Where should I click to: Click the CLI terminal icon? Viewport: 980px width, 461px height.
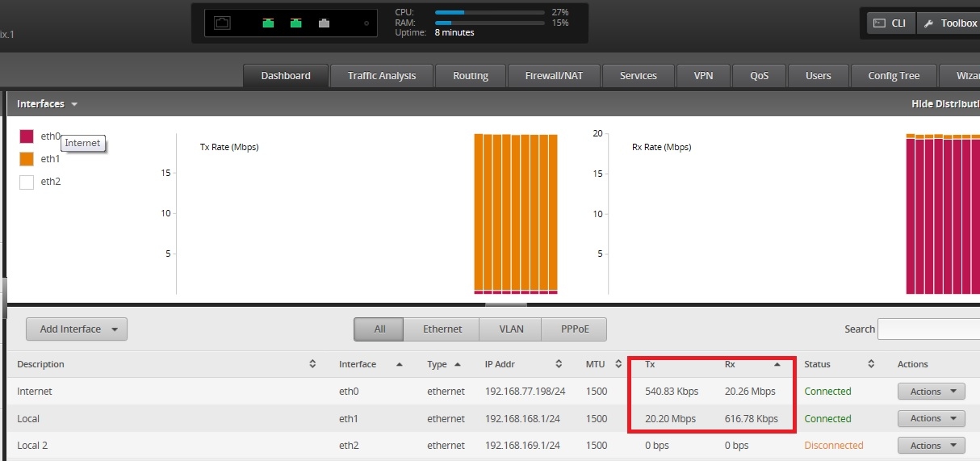point(881,23)
